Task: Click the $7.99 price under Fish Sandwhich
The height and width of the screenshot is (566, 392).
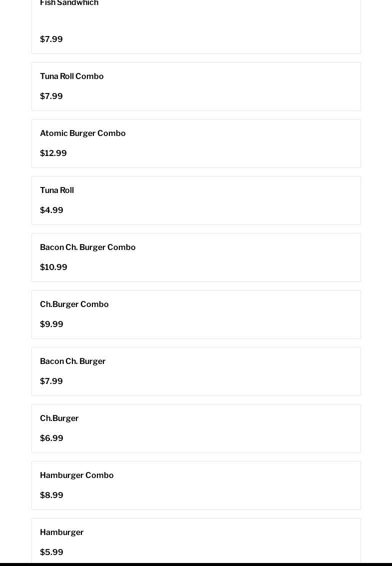Action: (51, 39)
